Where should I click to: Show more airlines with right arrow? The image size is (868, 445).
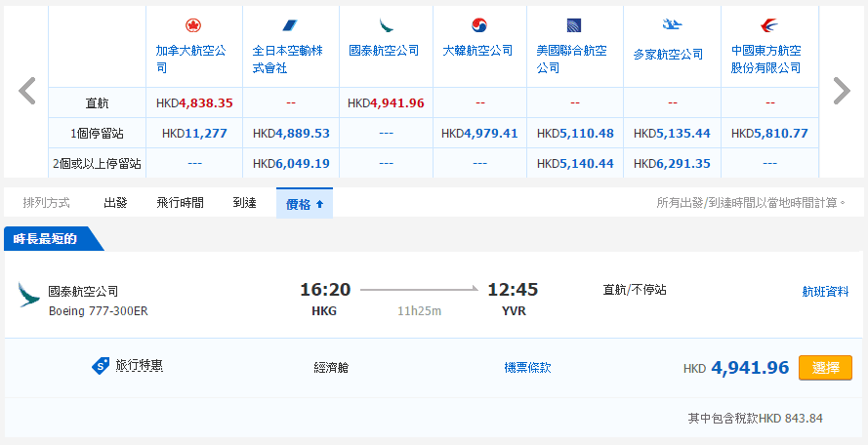tap(842, 91)
